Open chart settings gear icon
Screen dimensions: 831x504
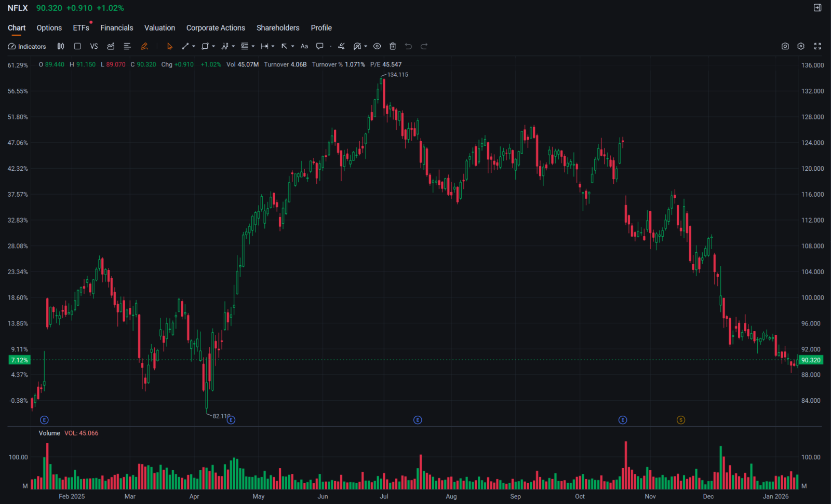(801, 46)
